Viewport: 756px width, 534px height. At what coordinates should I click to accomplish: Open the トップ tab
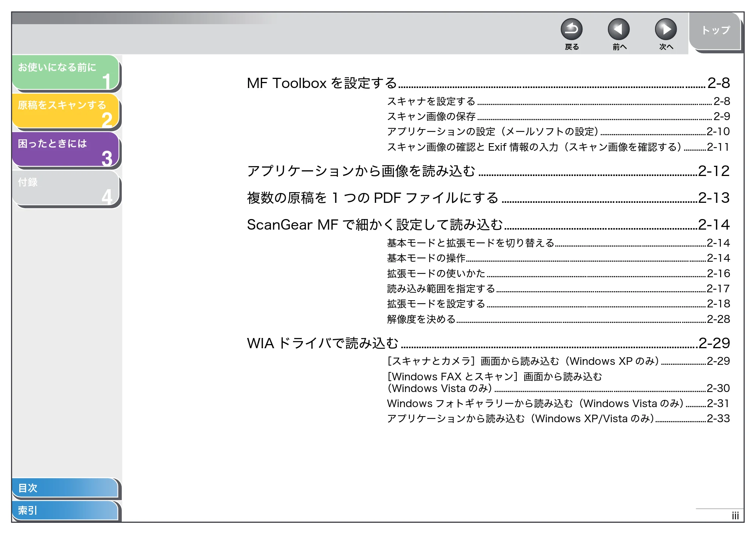click(x=715, y=31)
